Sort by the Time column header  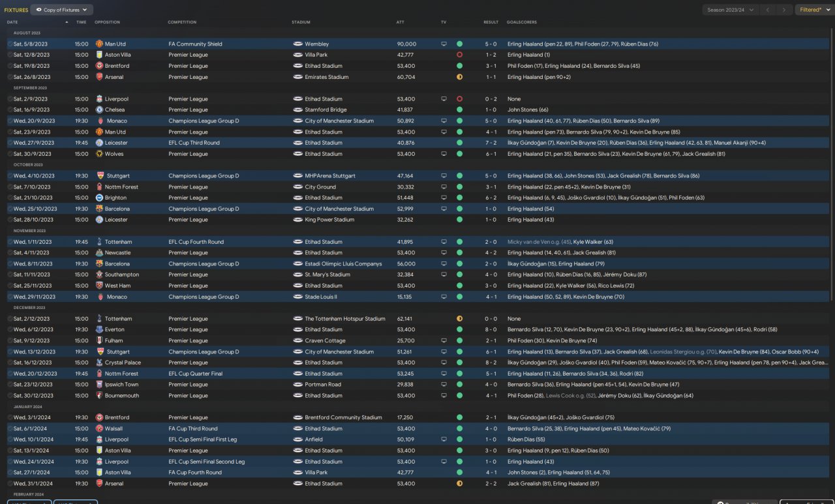click(81, 22)
